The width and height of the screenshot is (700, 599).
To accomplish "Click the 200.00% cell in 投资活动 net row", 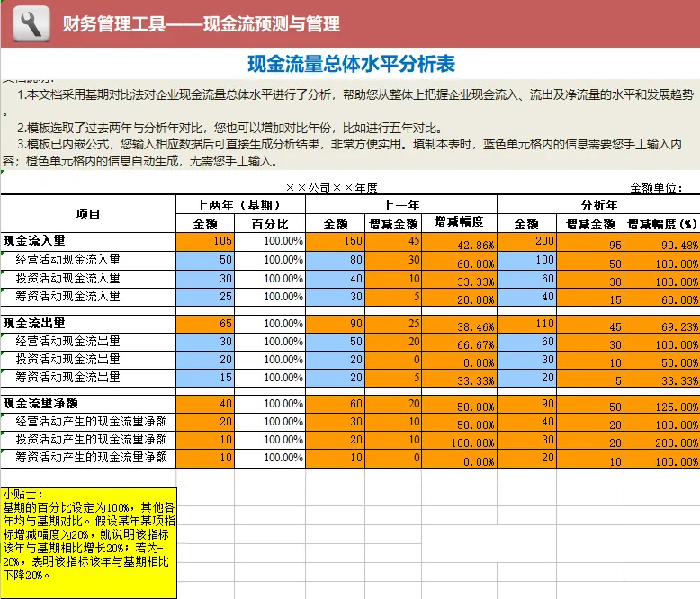I will pyautogui.click(x=662, y=440).
